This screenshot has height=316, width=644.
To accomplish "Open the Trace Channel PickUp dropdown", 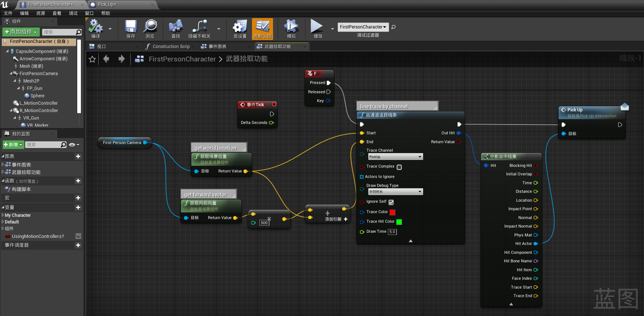I will [x=395, y=157].
